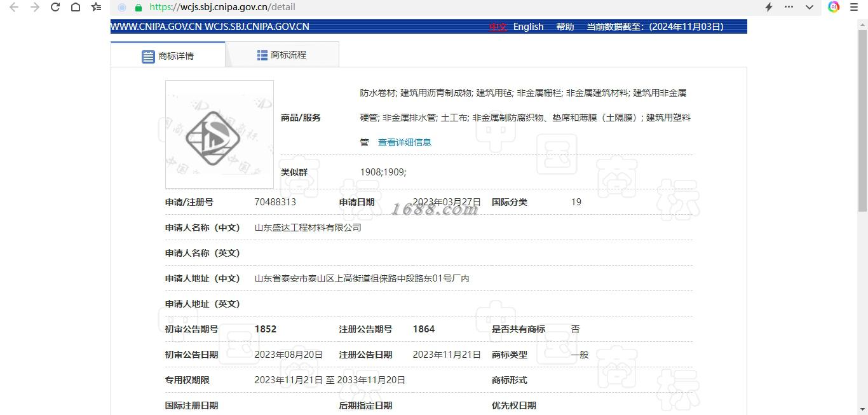The width and height of the screenshot is (868, 415).
Task: View the green lock certificate info
Action: click(139, 8)
